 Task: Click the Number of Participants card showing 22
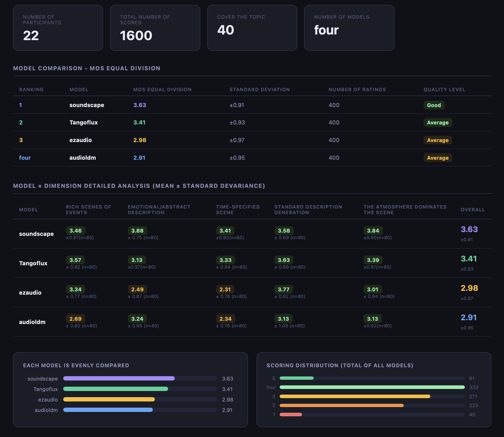58,28
